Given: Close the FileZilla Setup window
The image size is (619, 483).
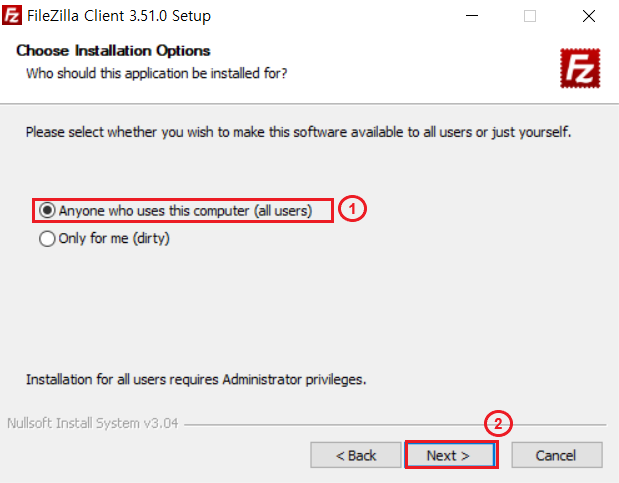Looking at the screenshot, I should point(588,16).
